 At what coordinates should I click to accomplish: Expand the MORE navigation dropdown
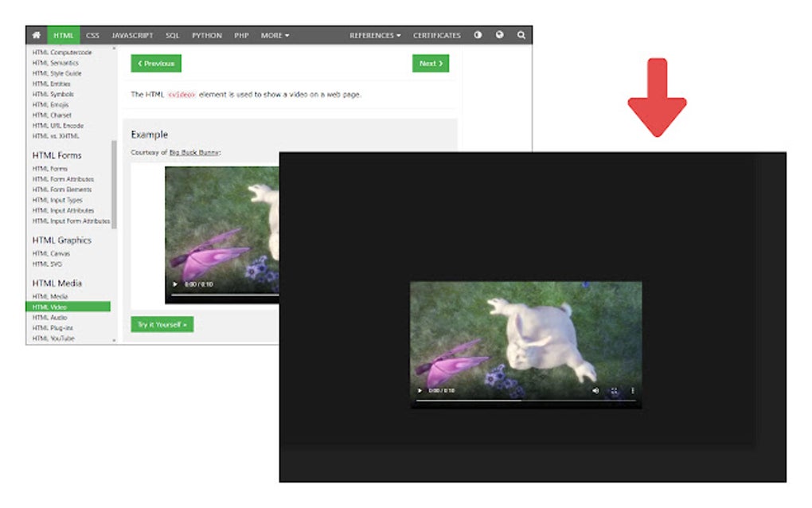pyautogui.click(x=273, y=35)
